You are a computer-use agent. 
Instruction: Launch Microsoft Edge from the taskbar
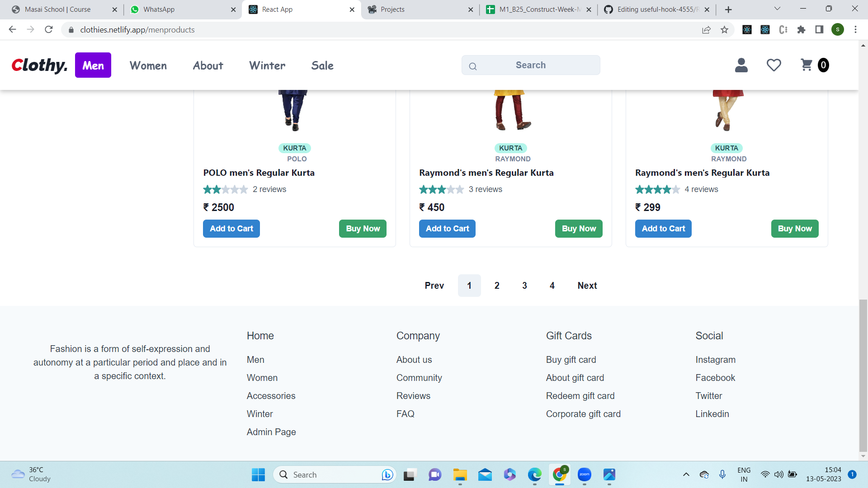point(534,475)
